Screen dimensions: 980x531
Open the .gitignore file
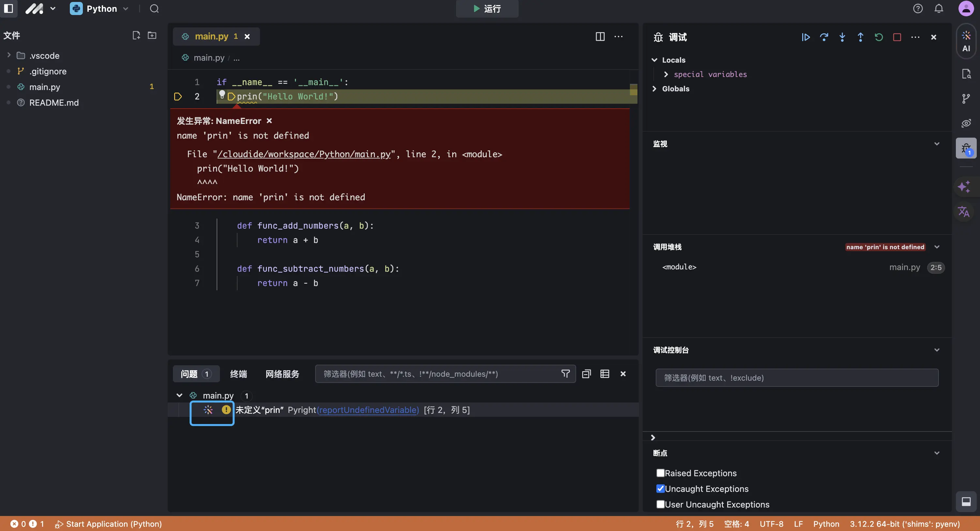click(x=48, y=71)
